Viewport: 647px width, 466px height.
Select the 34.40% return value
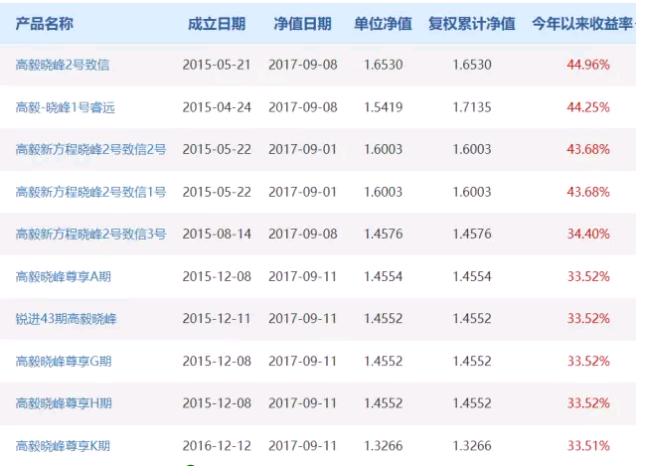click(x=588, y=234)
